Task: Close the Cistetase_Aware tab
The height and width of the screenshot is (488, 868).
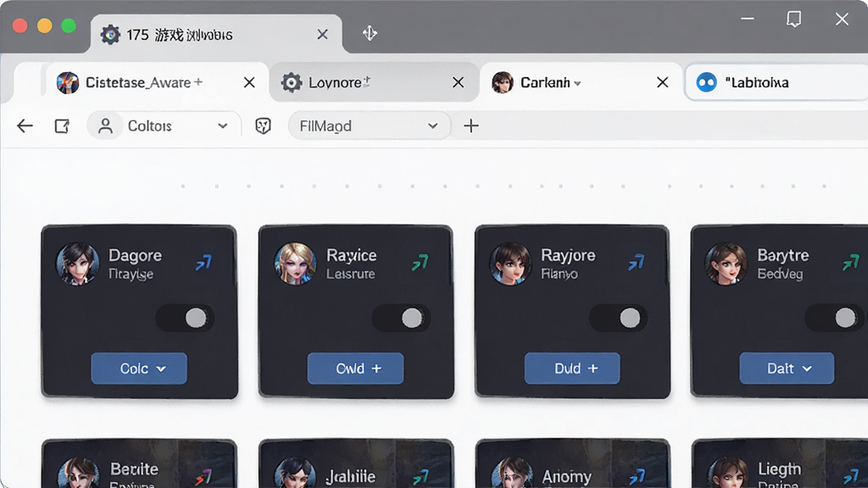Action: coord(249,82)
